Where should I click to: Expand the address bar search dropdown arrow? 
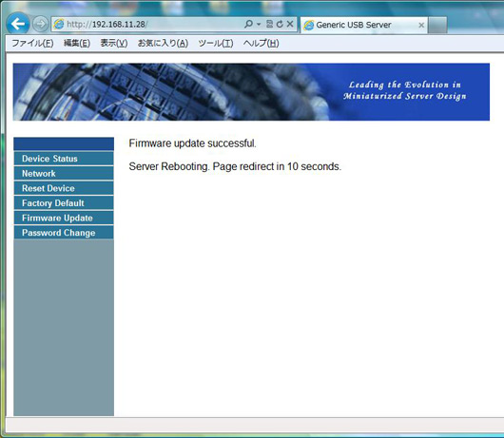pyautogui.click(x=259, y=25)
